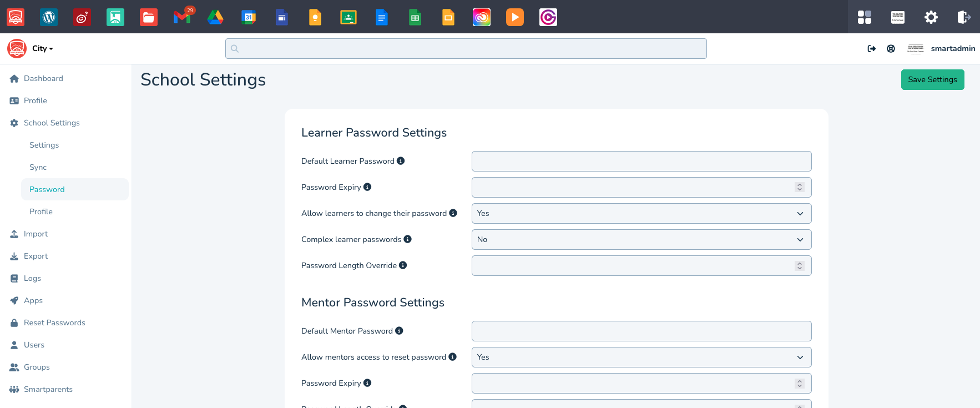Open the WordPress app icon
The height and width of the screenshot is (408, 980).
pyautogui.click(x=49, y=17)
